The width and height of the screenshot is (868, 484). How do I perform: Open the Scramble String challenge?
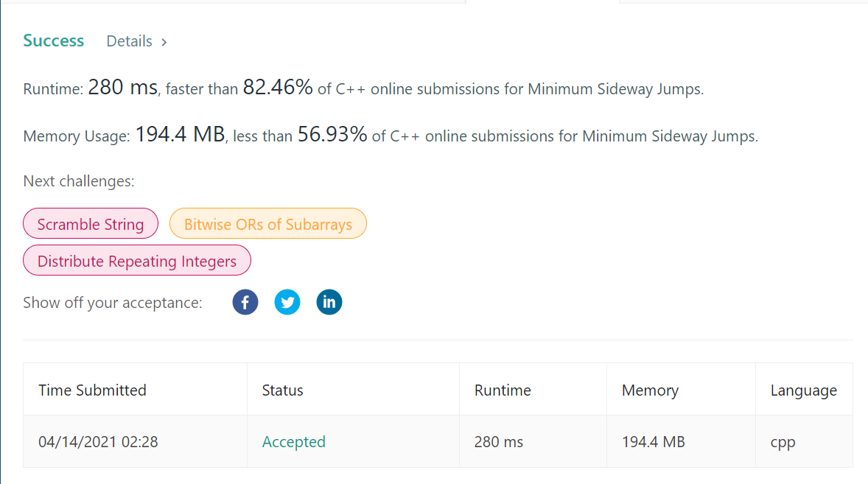tap(90, 223)
